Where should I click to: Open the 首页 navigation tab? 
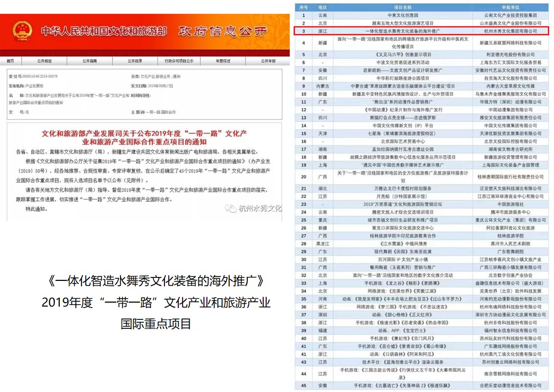pyautogui.click(x=10, y=61)
